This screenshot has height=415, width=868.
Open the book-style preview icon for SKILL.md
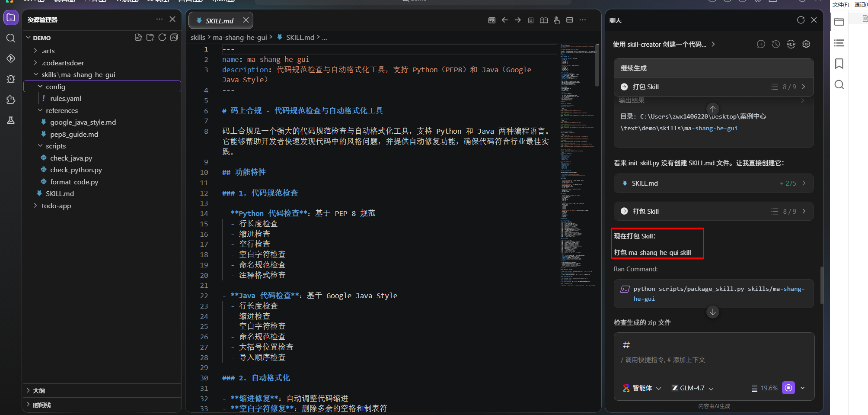(544, 20)
